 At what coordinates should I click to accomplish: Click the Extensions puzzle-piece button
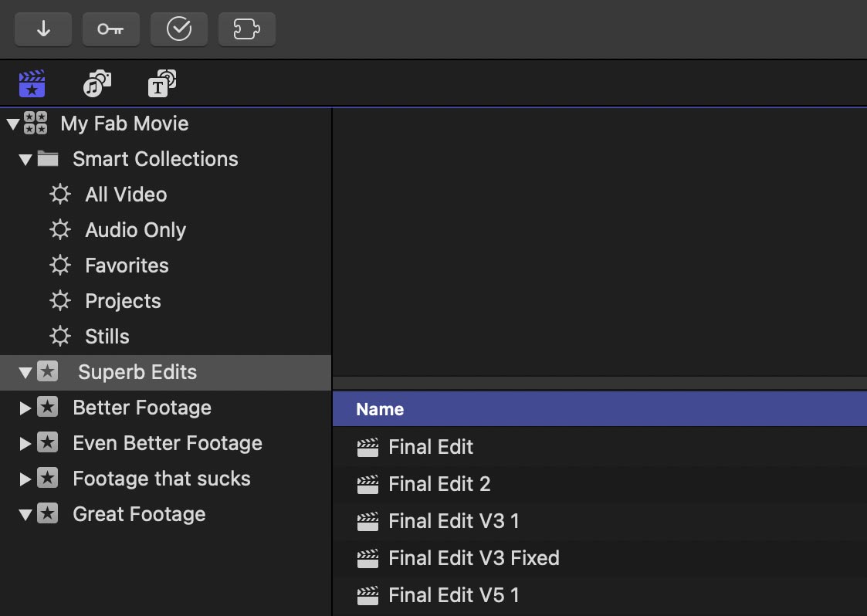pos(246,29)
